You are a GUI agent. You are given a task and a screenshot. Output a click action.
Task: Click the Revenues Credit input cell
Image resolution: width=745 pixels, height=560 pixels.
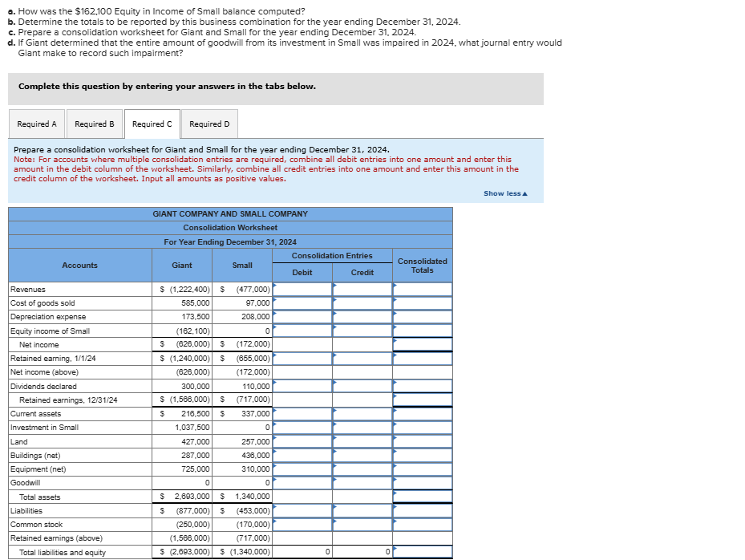tap(362, 290)
